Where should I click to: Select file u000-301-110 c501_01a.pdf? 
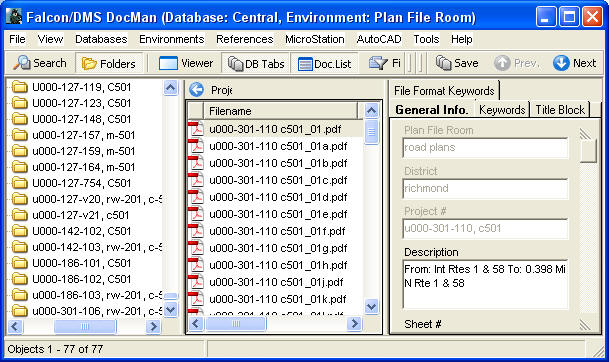pos(278,146)
